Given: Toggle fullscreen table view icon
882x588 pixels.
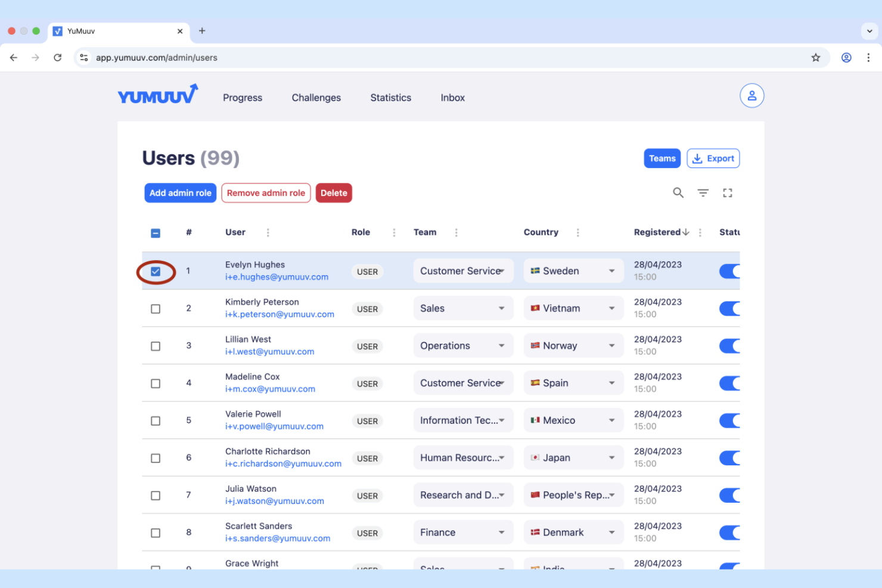Looking at the screenshot, I should pyautogui.click(x=728, y=192).
